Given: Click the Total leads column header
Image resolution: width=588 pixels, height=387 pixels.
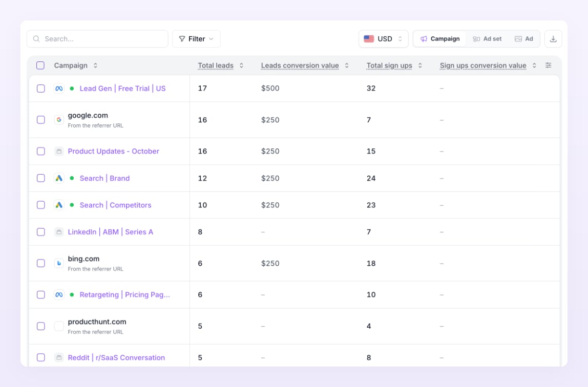Looking at the screenshot, I should point(216,66).
